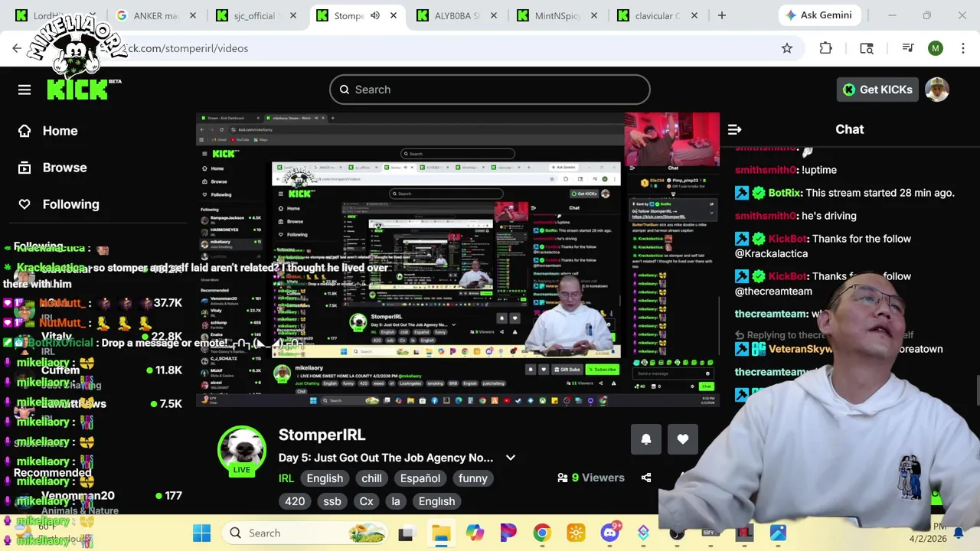The image size is (980, 551).
Task: Switch to the sjc_official tab
Action: pyautogui.click(x=256, y=15)
